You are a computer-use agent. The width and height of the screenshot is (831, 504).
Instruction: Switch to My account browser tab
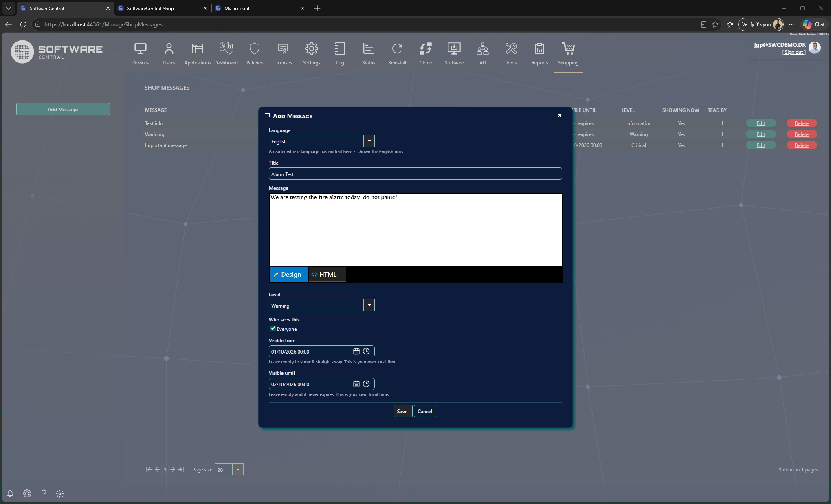click(260, 8)
